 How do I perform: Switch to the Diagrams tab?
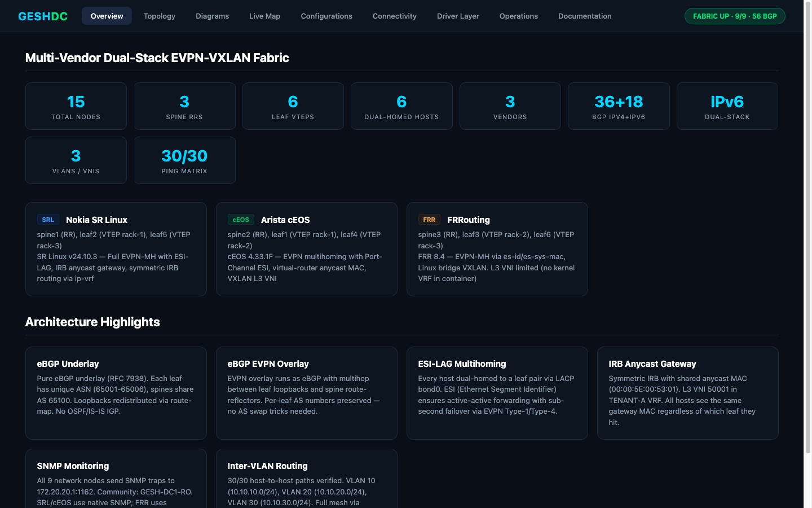tap(212, 16)
